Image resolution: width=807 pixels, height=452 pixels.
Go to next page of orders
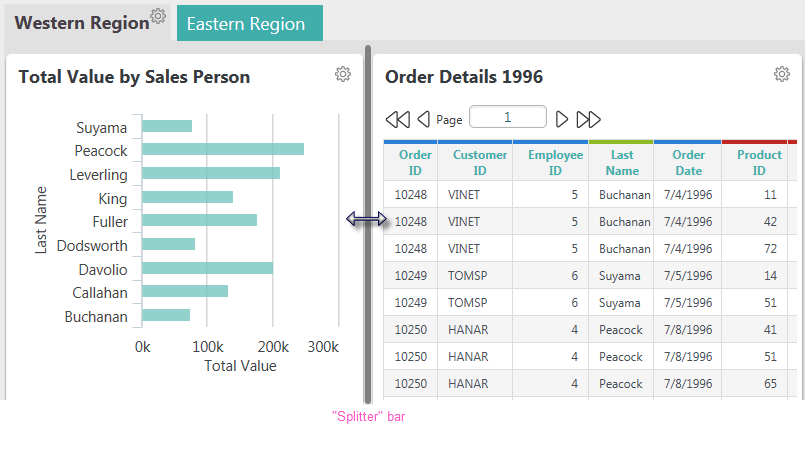point(562,119)
